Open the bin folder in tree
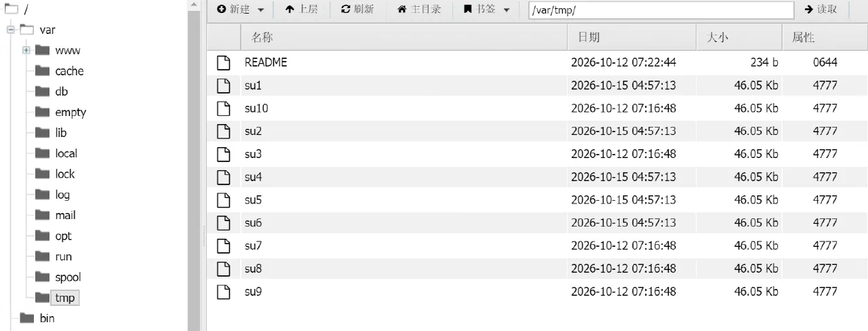Image resolution: width=868 pixels, height=331 pixels. tap(47, 318)
